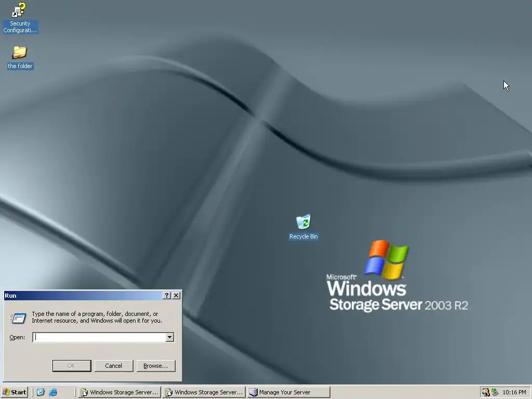This screenshot has height=399, width=532.
Task: Click the key-and-figure icon in the system tray
Action: click(x=486, y=392)
